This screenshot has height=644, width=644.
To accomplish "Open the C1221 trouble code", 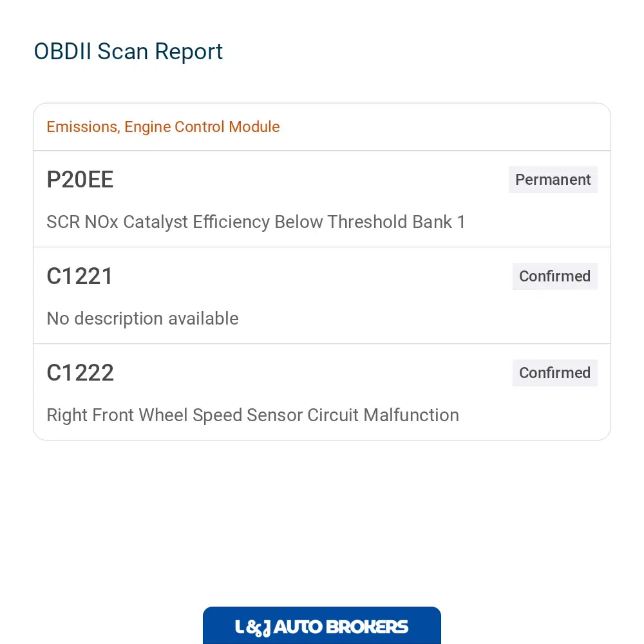I will click(x=80, y=276).
